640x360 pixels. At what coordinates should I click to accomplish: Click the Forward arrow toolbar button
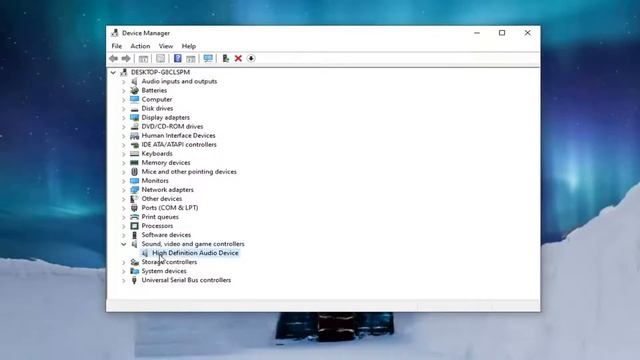[126, 58]
